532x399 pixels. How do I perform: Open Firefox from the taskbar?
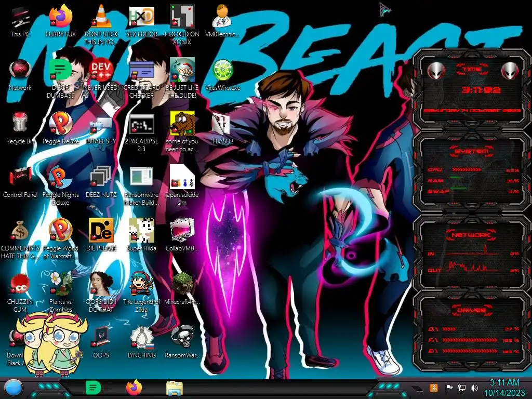coord(134,388)
